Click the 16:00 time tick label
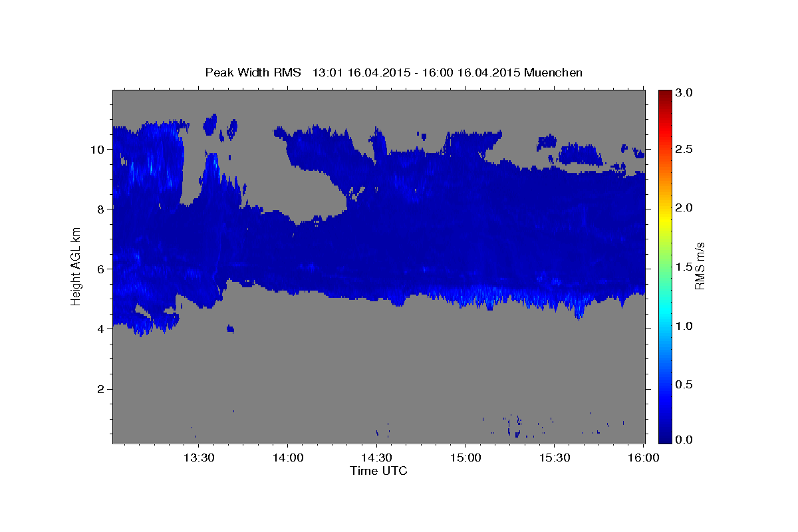Screen dimensions: 798x532 [643, 458]
